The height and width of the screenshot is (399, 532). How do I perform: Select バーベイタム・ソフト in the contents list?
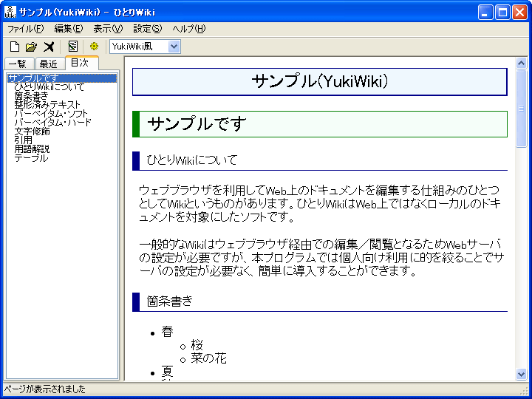click(x=51, y=114)
